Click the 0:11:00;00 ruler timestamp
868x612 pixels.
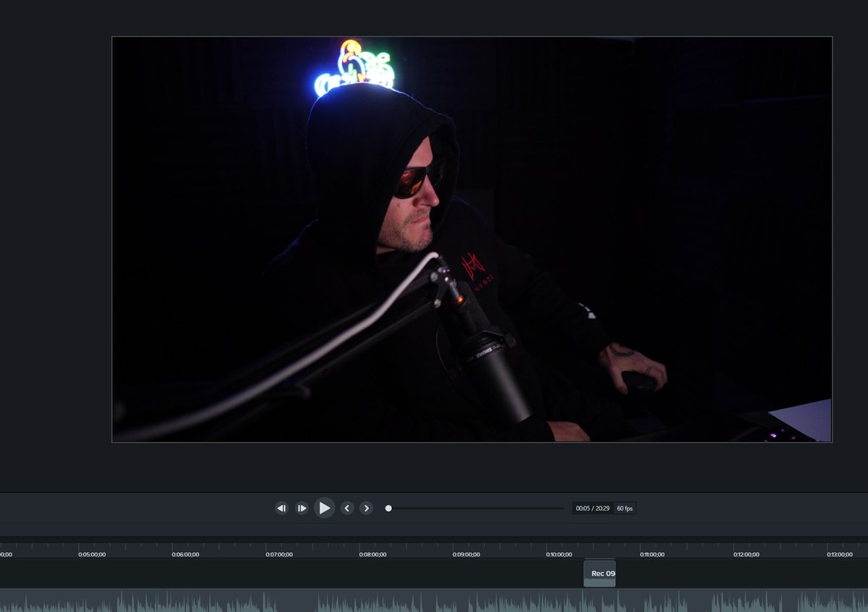pos(652,553)
